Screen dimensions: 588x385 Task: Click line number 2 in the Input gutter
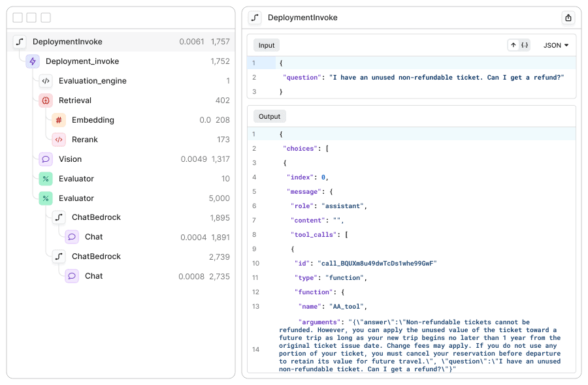click(x=254, y=78)
